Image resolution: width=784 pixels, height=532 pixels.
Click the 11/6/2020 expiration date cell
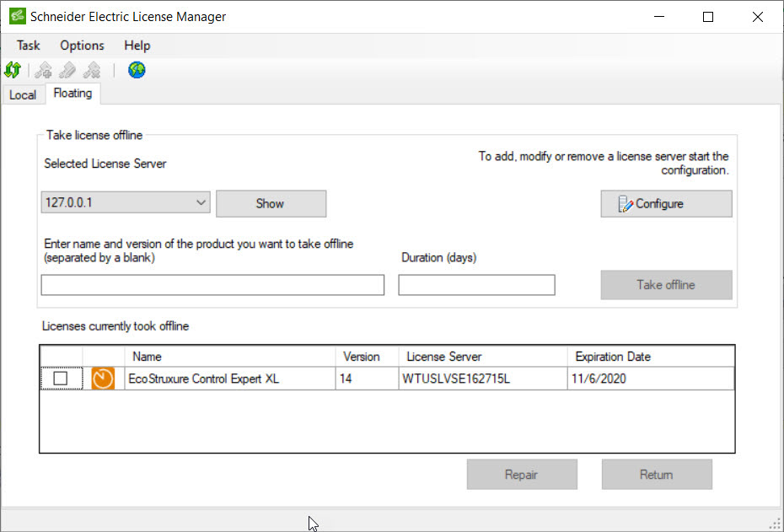click(651, 379)
